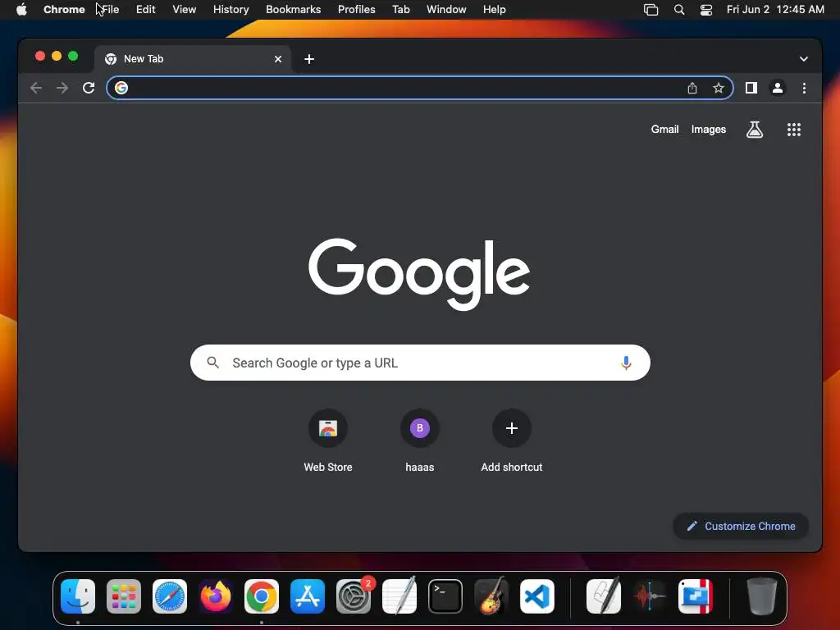Open Control Center in menu bar
The width and height of the screenshot is (840, 630).
pyautogui.click(x=706, y=9)
